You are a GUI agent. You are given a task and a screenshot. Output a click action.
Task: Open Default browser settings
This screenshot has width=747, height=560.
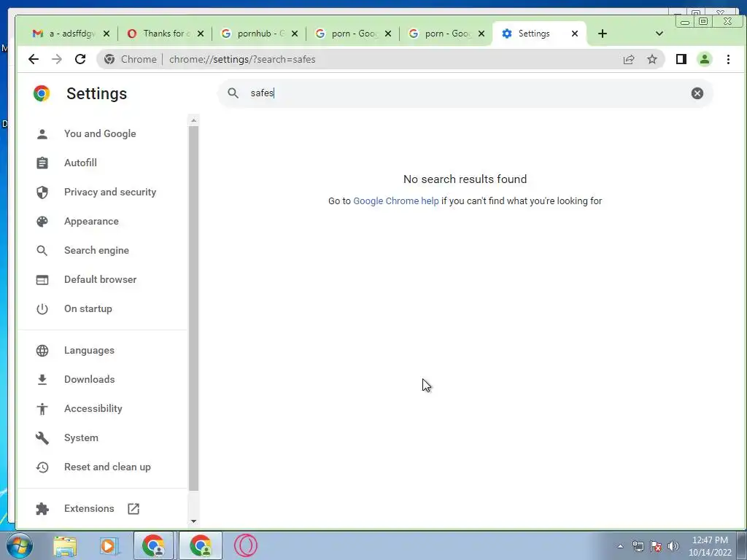point(100,279)
